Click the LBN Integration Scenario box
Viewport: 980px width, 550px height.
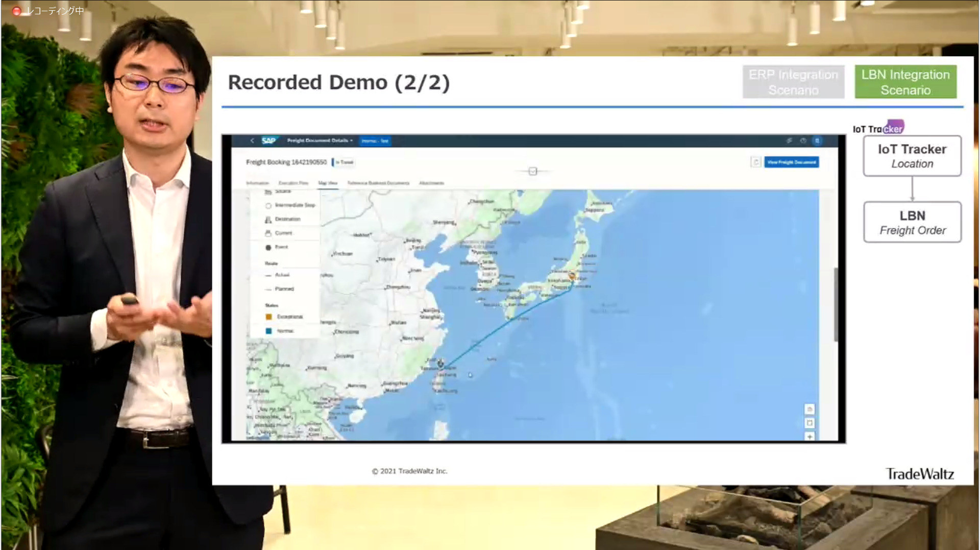tap(905, 82)
